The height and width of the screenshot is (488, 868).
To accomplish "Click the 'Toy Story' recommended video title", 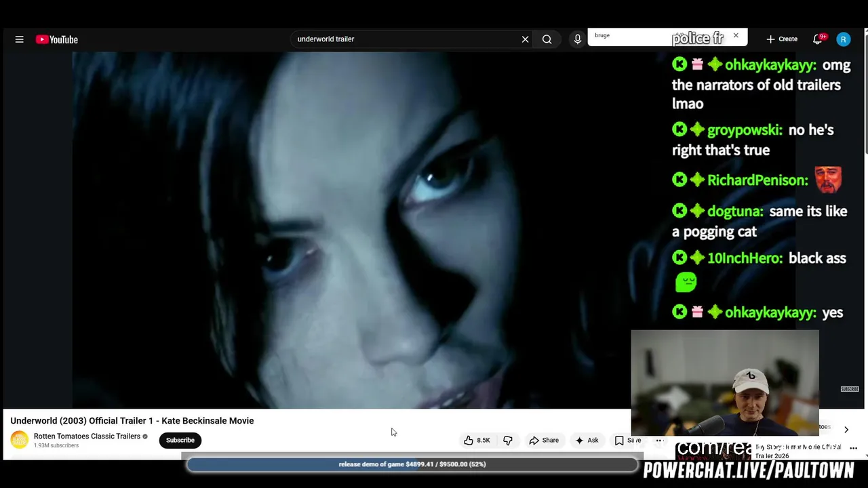I will [798, 451].
